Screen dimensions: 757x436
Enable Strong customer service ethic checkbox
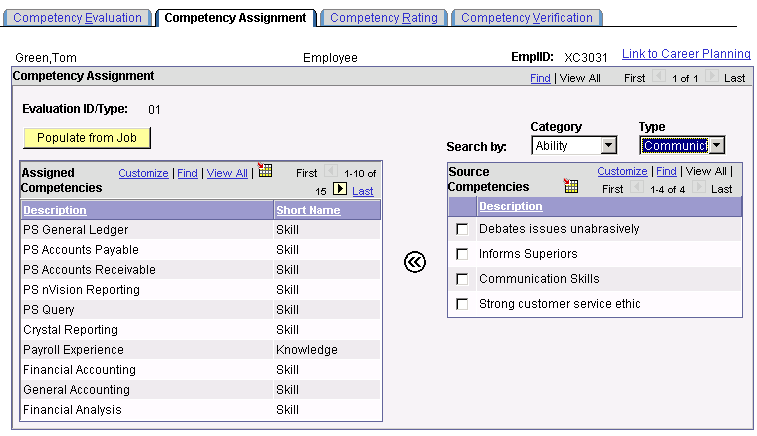(x=462, y=304)
